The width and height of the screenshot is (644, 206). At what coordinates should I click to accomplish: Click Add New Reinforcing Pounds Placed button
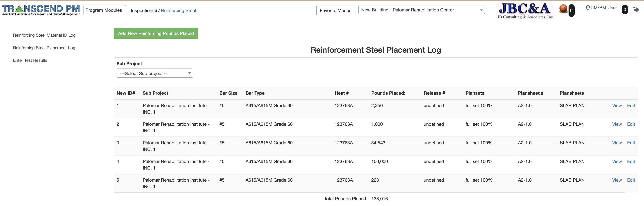pyautogui.click(x=156, y=34)
